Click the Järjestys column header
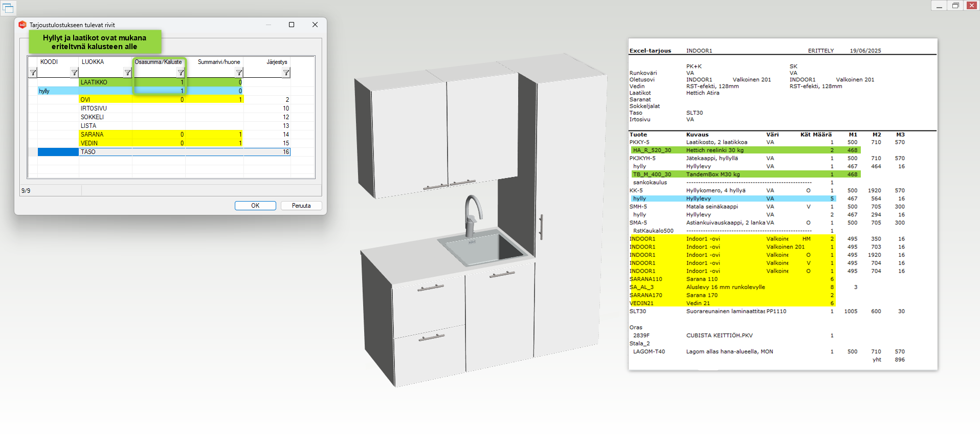Image resolution: width=980 pixels, height=440 pixels. pyautogui.click(x=276, y=62)
